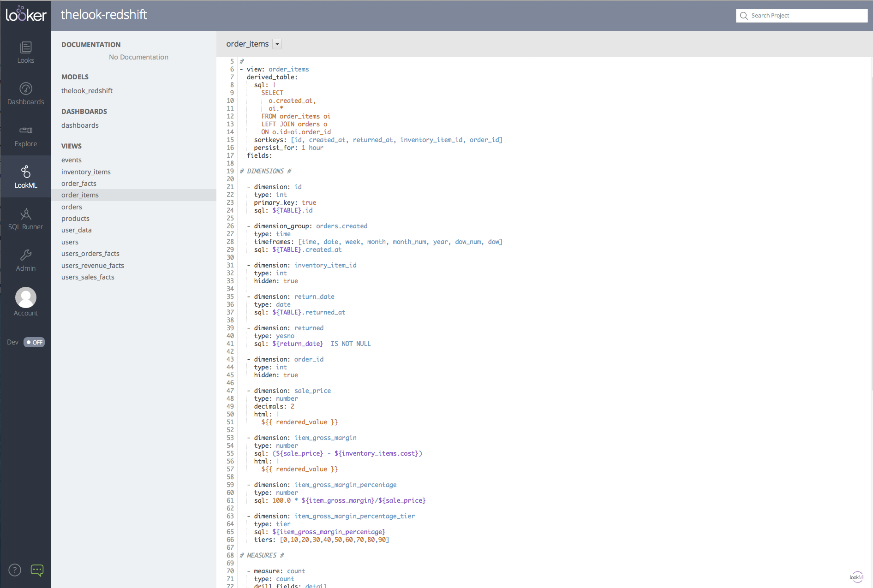Expand the thelook_redshift model
This screenshot has width=873, height=588.
pos(87,90)
